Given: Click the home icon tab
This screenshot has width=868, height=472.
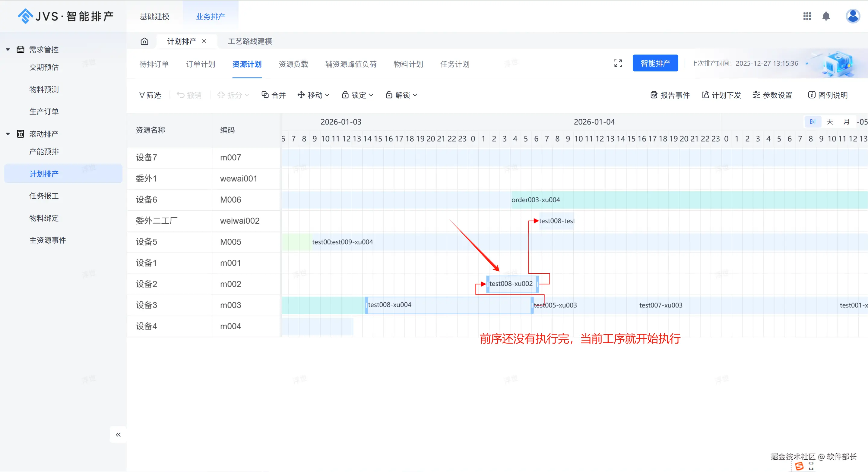Looking at the screenshot, I should coord(144,41).
